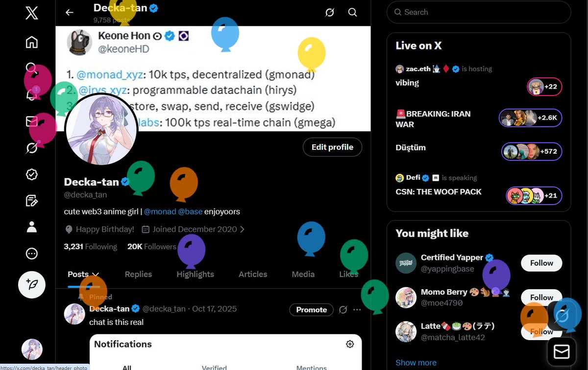The height and width of the screenshot is (370, 588).
Task: Click the back arrow in header
Action: (x=70, y=13)
